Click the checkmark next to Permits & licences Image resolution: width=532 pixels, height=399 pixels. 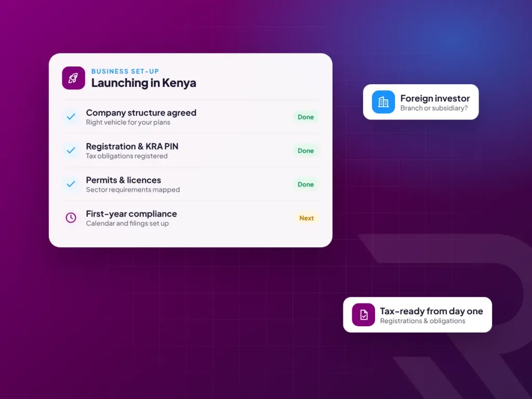(71, 184)
